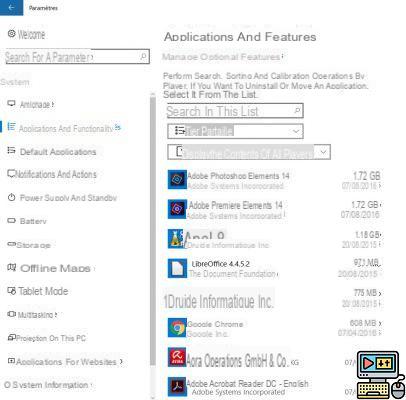406x400 pixels.
Task: Click 775 MB size value
Action: (365, 293)
